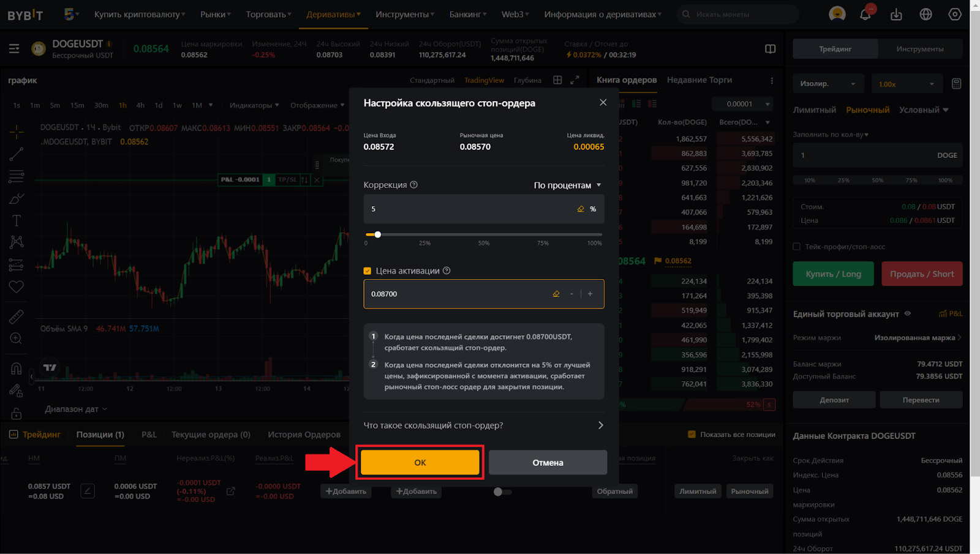Click the magnet mode chart icon

tap(17, 369)
